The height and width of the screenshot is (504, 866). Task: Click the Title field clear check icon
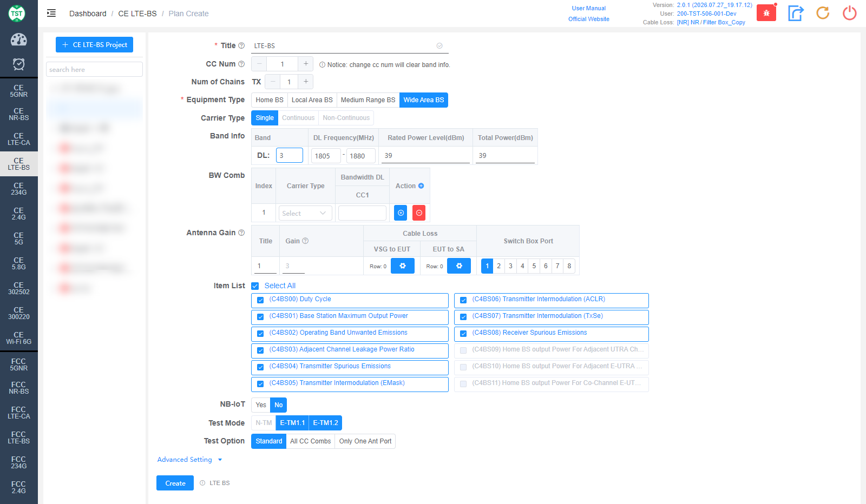point(439,46)
